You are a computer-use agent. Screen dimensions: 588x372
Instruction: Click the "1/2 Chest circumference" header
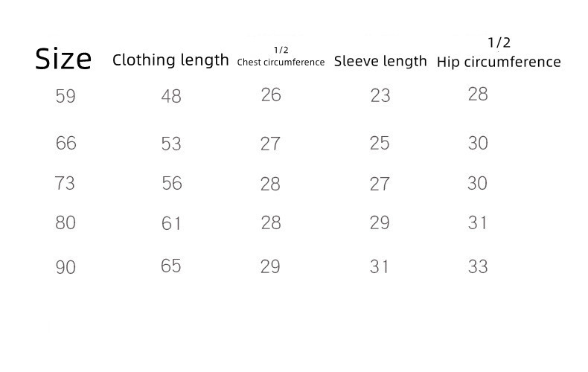pos(281,57)
